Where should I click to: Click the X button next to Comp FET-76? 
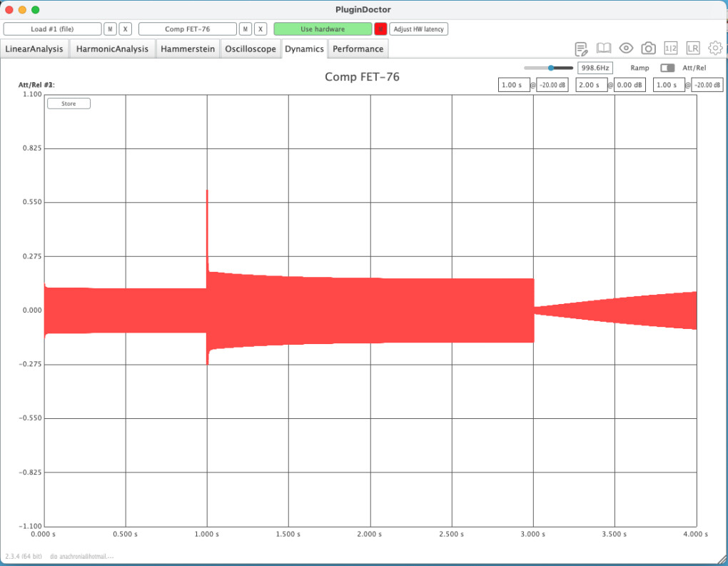pyautogui.click(x=261, y=29)
